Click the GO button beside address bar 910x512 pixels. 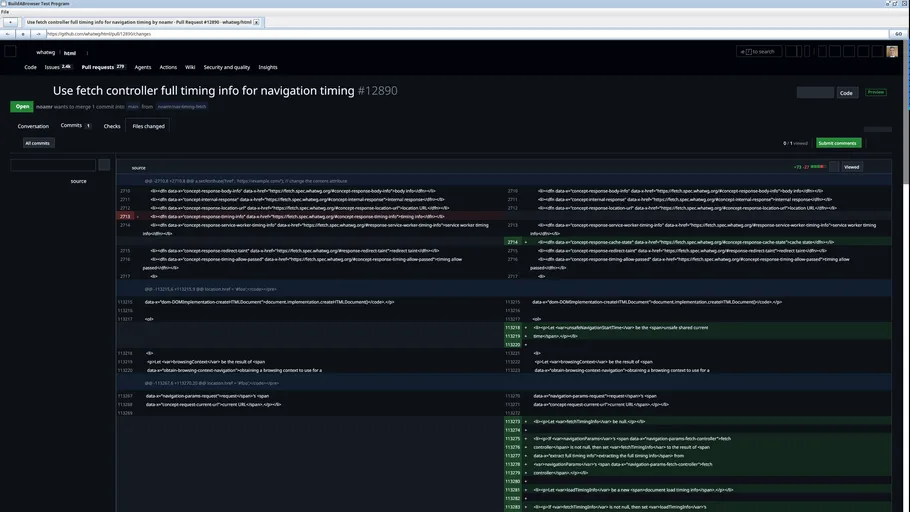(898, 34)
